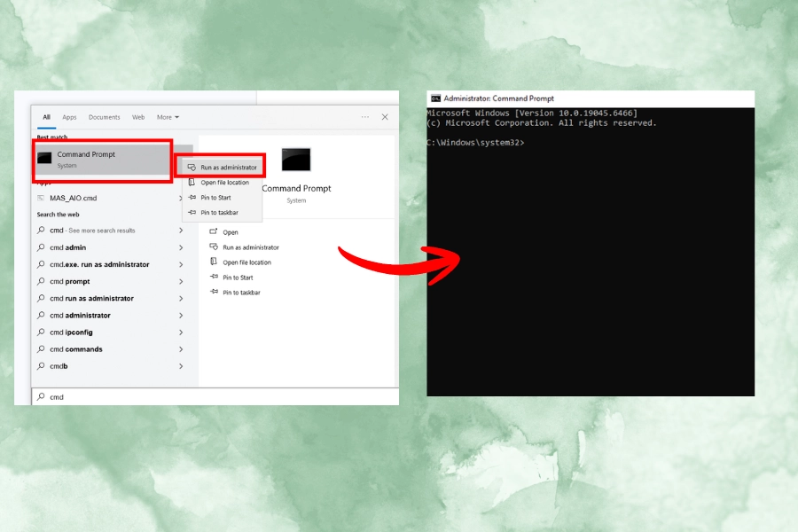Open the three-dot options menu in search panel

coord(365,117)
